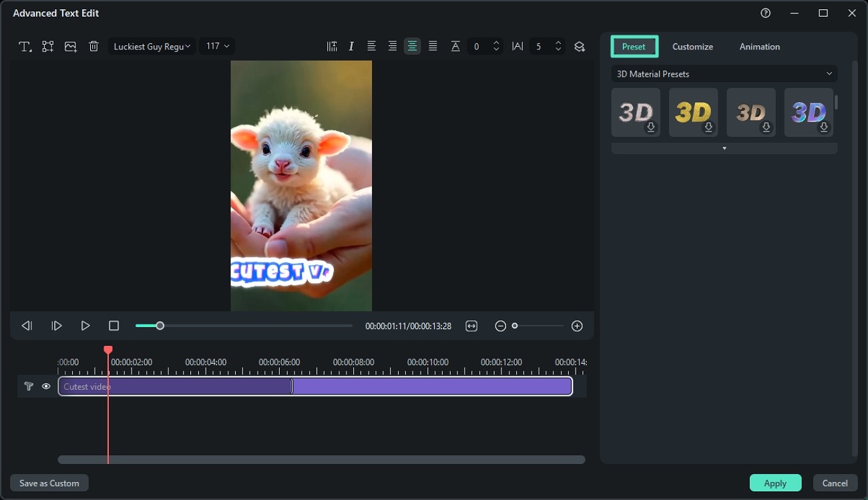Apply justified text alignment

pos(433,46)
